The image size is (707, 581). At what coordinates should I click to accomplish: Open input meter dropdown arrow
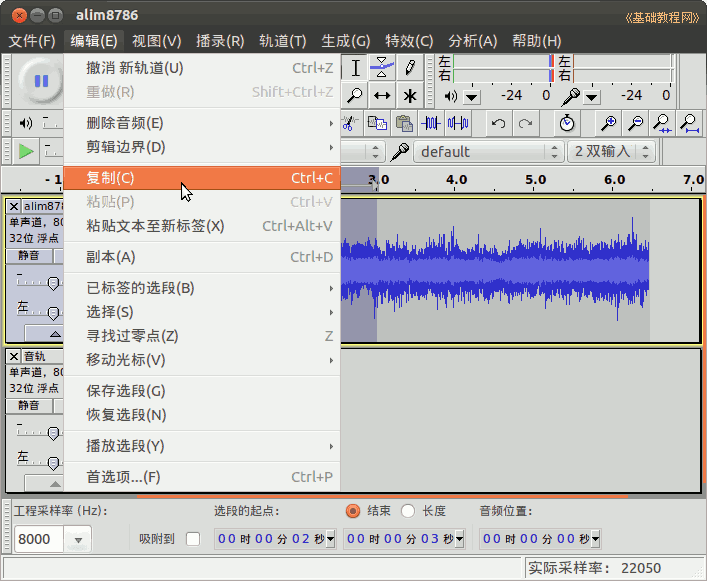coord(592,97)
